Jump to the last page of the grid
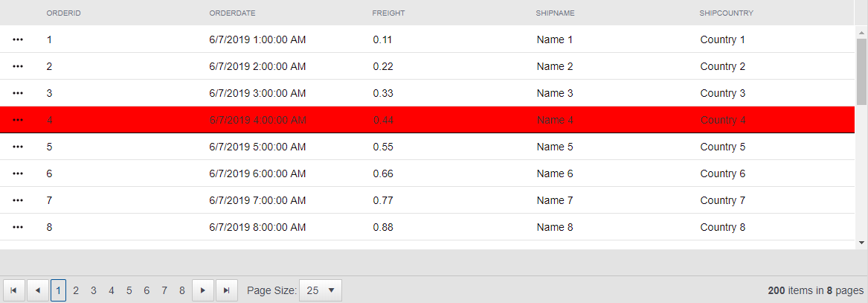This screenshot has width=868, height=303. (x=226, y=290)
